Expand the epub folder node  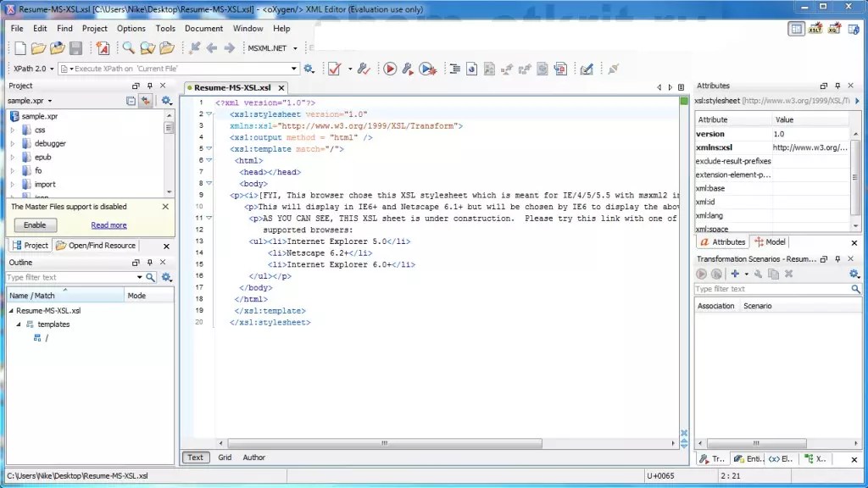coord(12,157)
